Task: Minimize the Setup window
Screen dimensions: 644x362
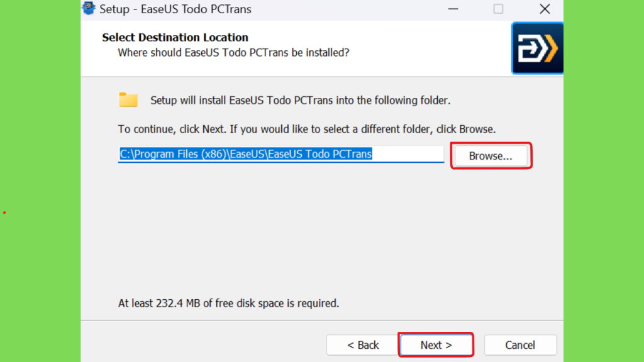Action: point(453,9)
